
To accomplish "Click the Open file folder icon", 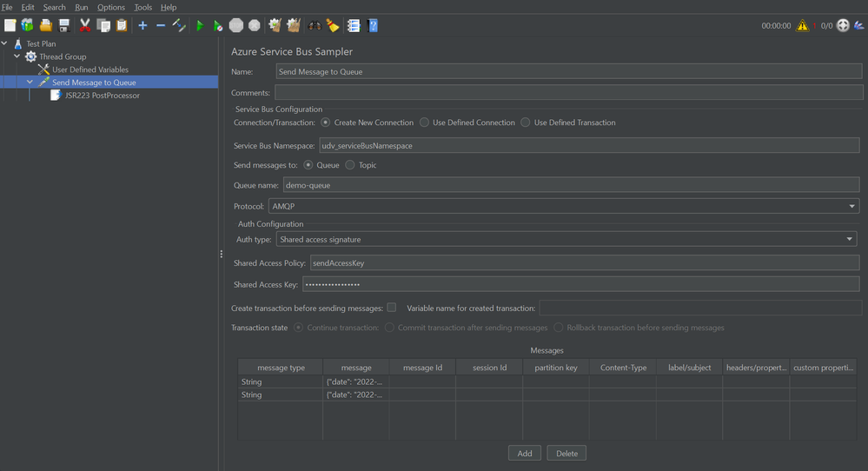I will pyautogui.click(x=46, y=25).
